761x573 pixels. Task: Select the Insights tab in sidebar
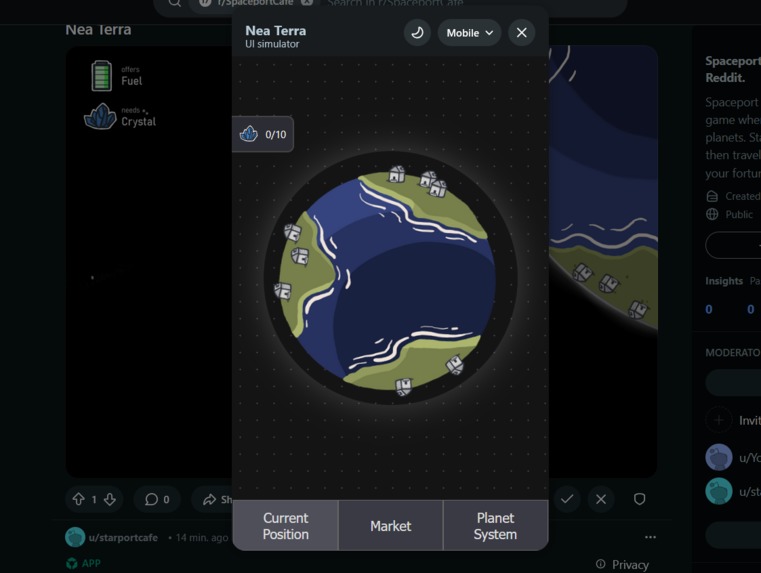(724, 281)
